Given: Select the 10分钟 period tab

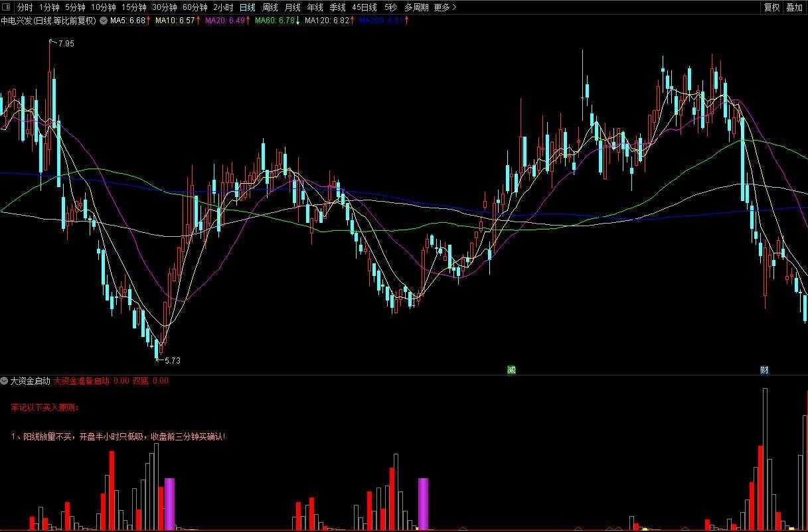Looking at the screenshot, I should [x=104, y=8].
